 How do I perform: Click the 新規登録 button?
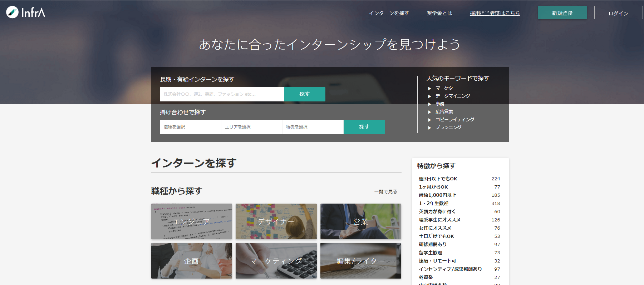(562, 12)
